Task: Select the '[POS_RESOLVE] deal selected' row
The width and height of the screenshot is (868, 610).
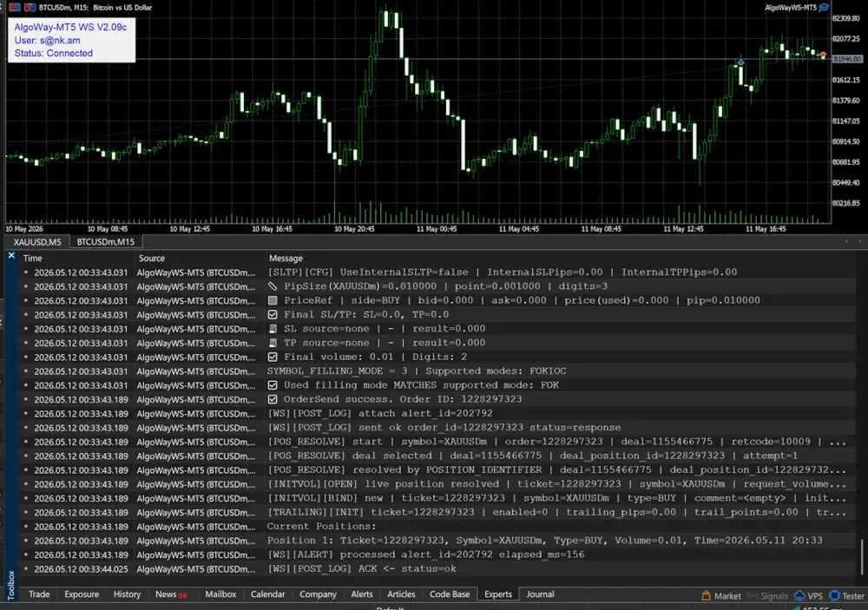Action: tap(437, 456)
